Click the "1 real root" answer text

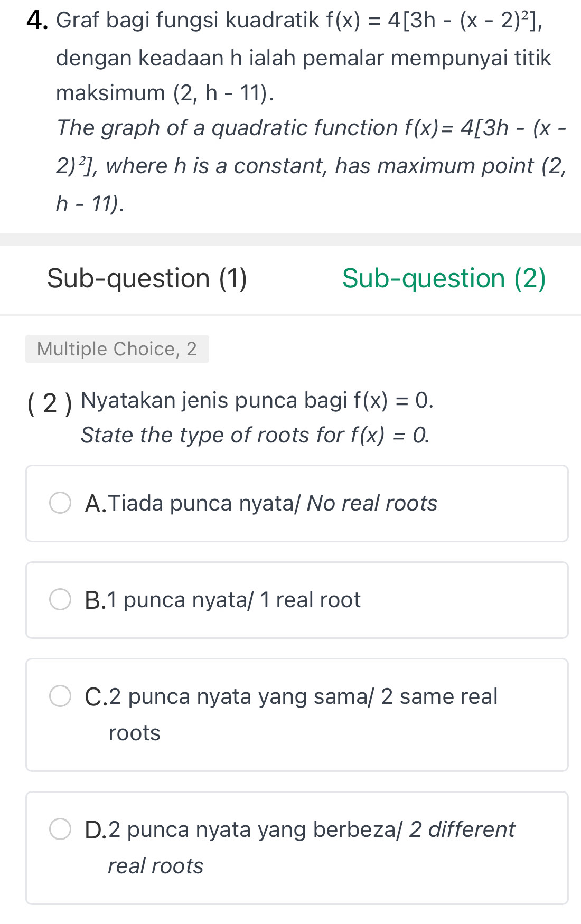coord(310,600)
